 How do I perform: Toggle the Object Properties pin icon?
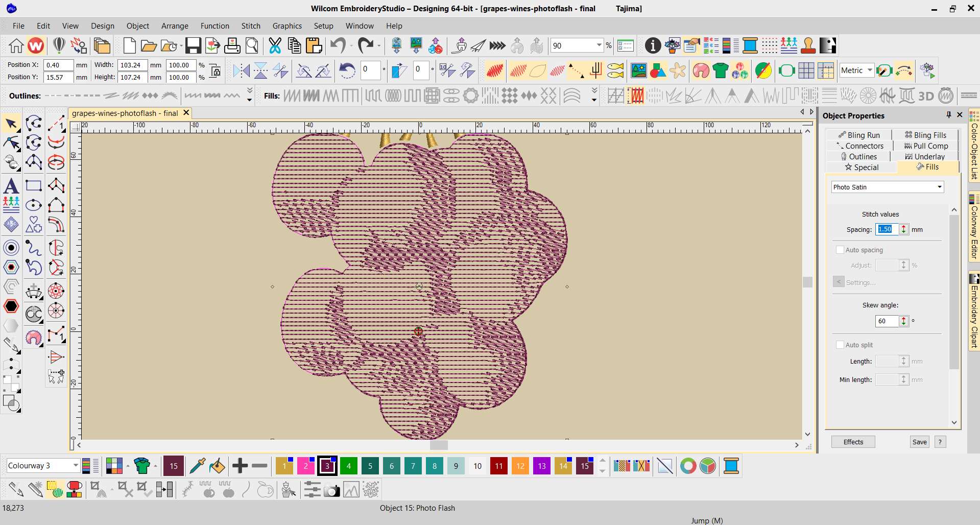click(x=948, y=115)
